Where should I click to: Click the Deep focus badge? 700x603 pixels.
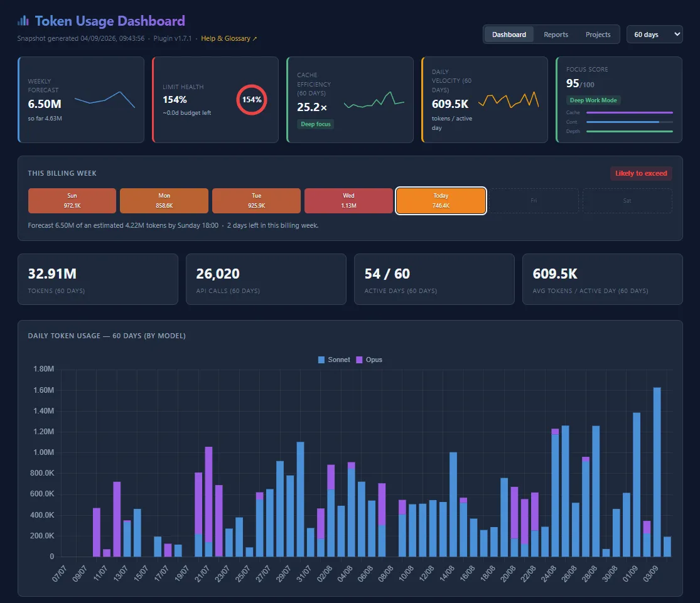(x=316, y=124)
